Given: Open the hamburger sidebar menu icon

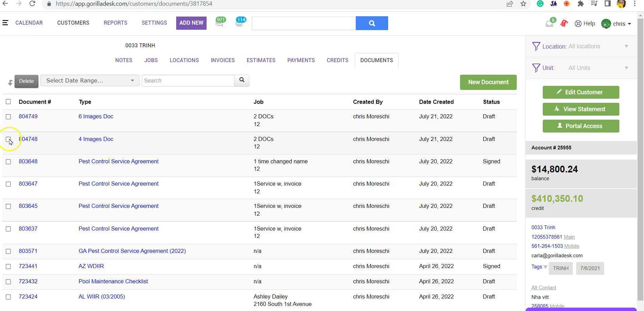Looking at the screenshot, I should click(5, 23).
